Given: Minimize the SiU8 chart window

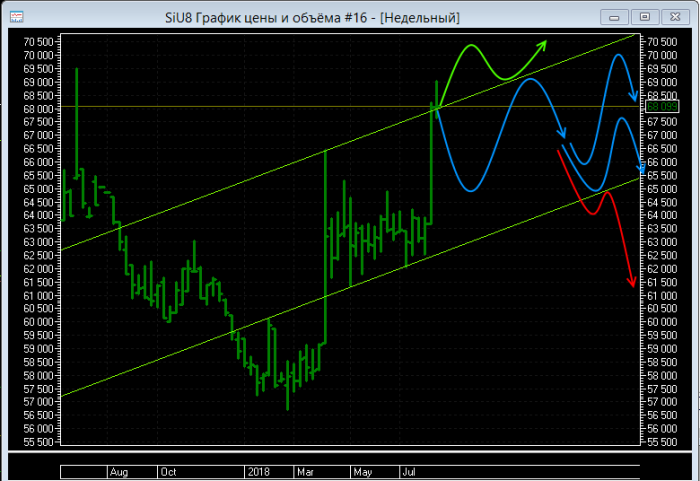Looking at the screenshot, I should [614, 17].
